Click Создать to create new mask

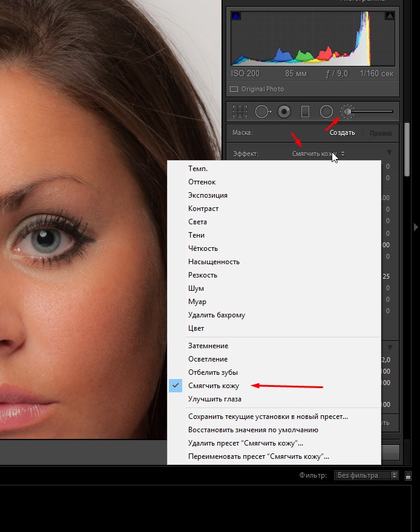tap(342, 132)
